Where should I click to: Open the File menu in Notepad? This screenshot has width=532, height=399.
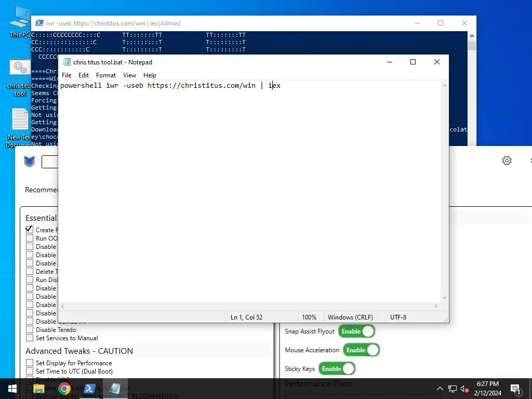66,75
